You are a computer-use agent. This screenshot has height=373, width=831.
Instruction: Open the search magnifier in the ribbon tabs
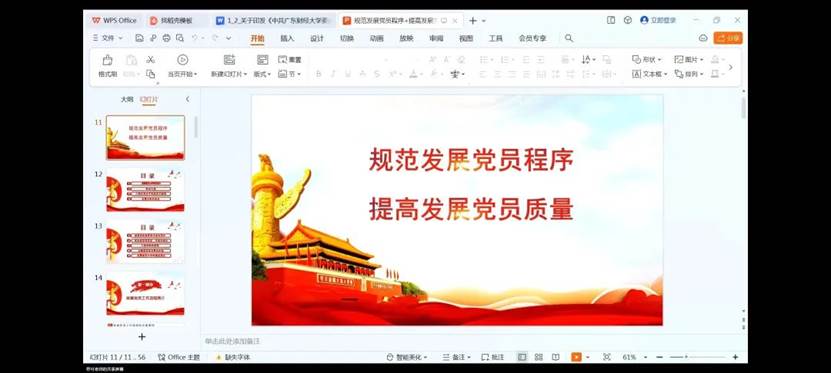569,38
